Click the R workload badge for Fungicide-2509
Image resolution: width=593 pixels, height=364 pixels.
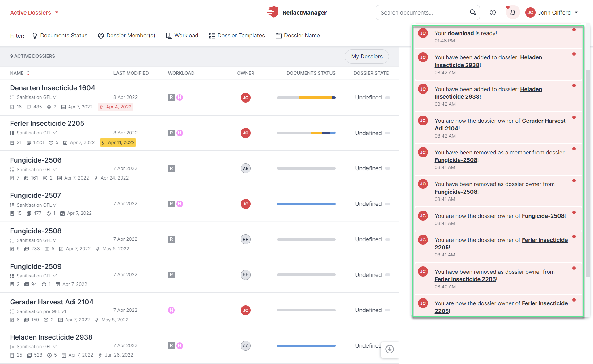[171, 275]
